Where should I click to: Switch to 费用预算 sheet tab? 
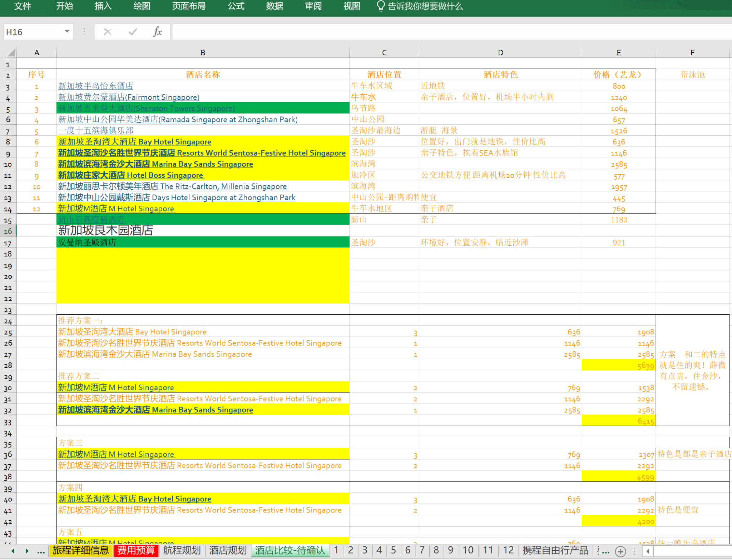pos(136,550)
